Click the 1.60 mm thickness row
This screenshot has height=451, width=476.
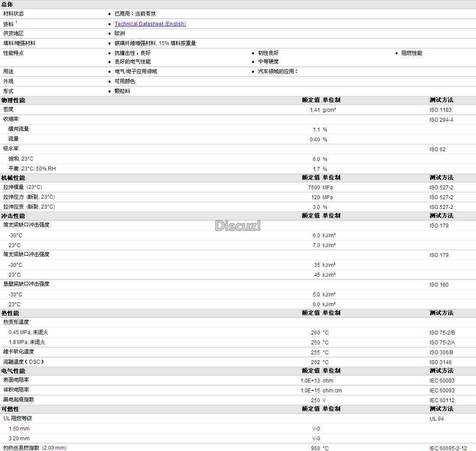(19, 429)
